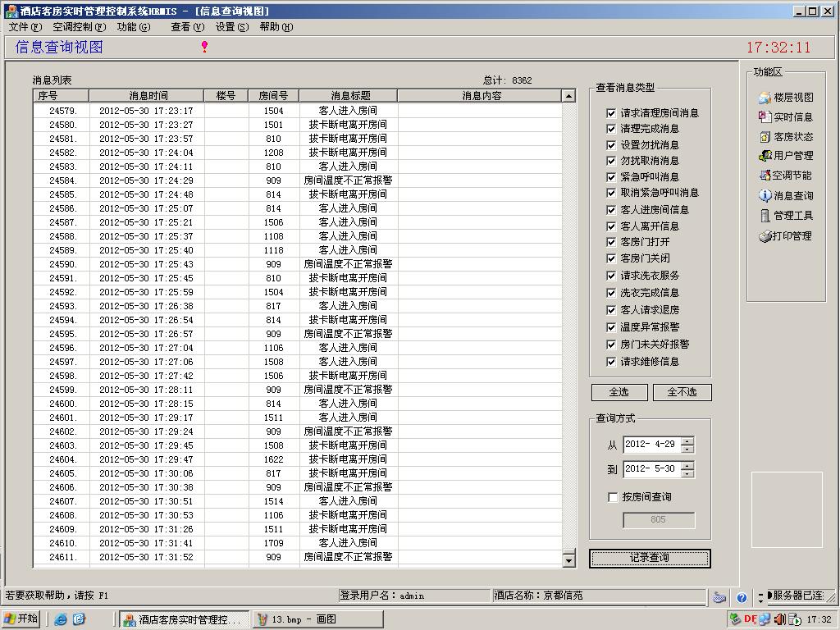Enable the 按房间查询 room query option

pyautogui.click(x=611, y=497)
